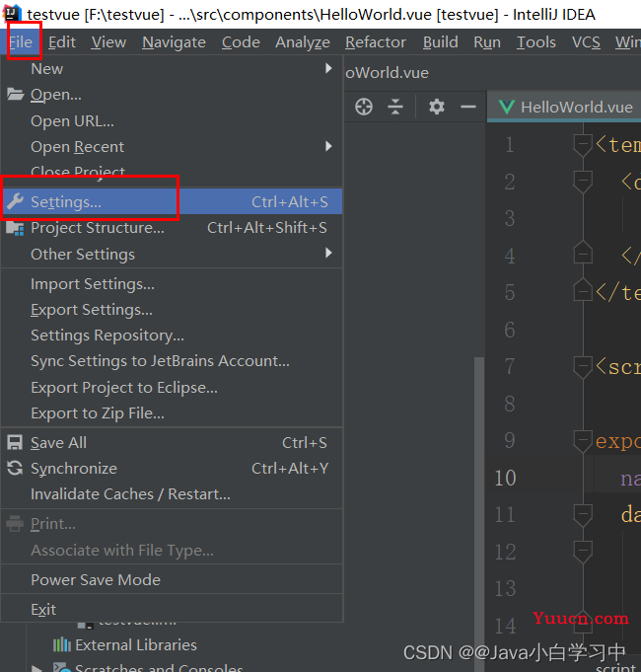Click the locate target crosshair icon
This screenshot has height=672, width=641.
[x=364, y=107]
